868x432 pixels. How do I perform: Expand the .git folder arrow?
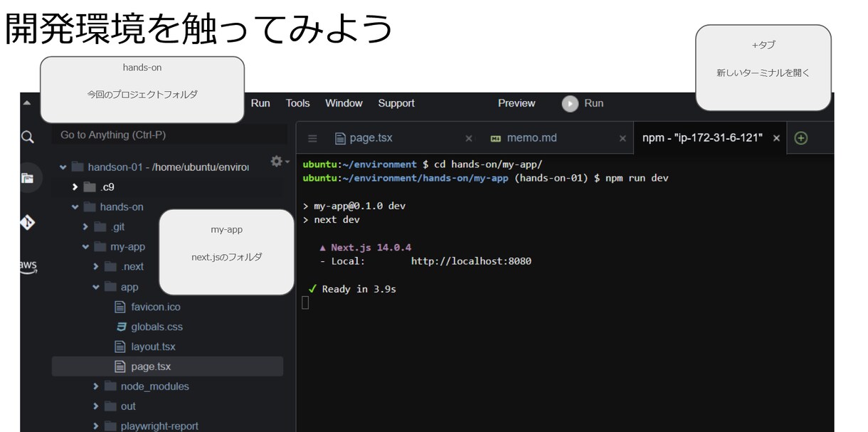click(x=85, y=227)
